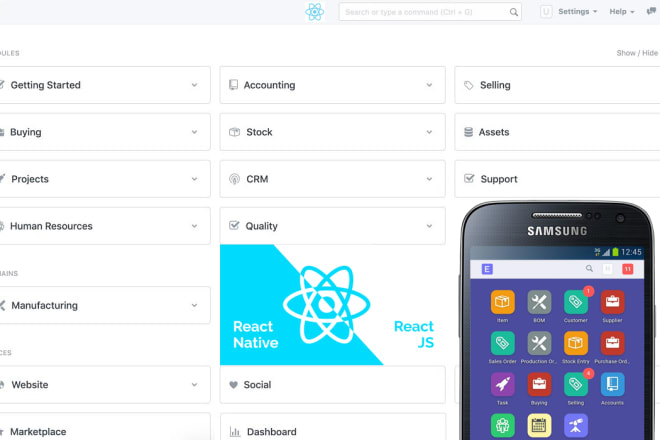Open the Settings menu
Image resolution: width=660 pixels, height=440 pixels.
578,12
